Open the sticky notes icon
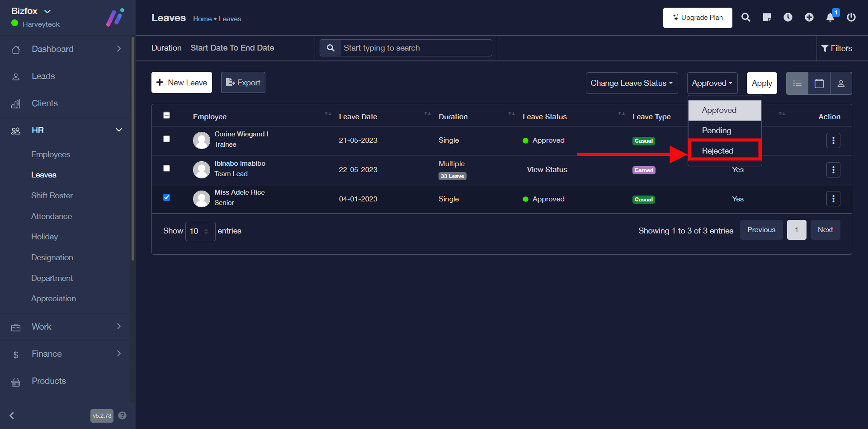The image size is (868, 429). [767, 18]
